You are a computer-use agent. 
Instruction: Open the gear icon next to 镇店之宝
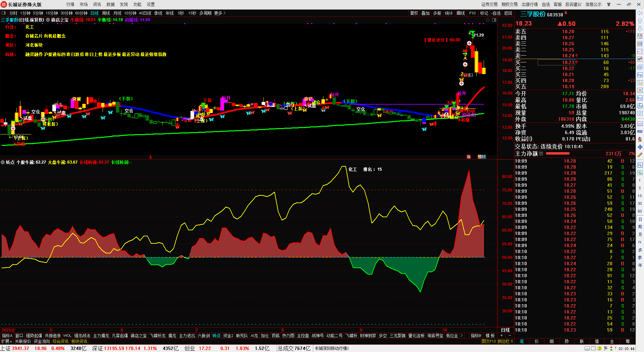point(48,20)
